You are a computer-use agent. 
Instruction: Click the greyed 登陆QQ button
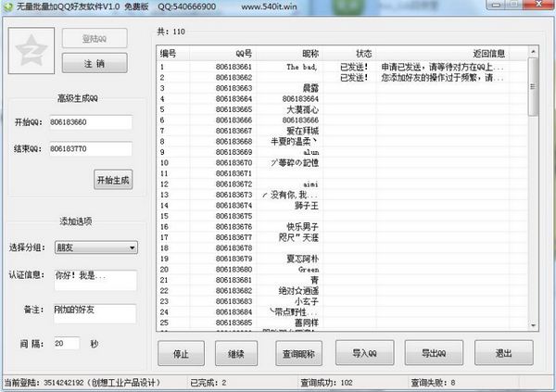click(x=95, y=41)
